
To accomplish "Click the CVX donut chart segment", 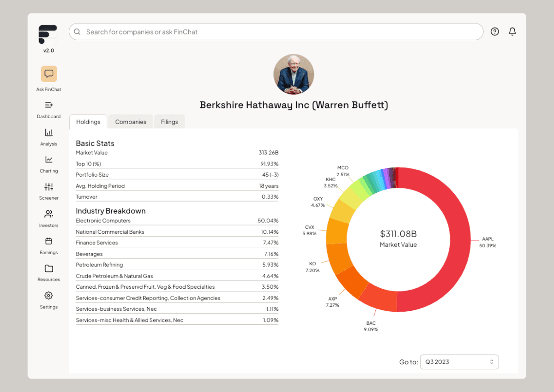I will (336, 231).
